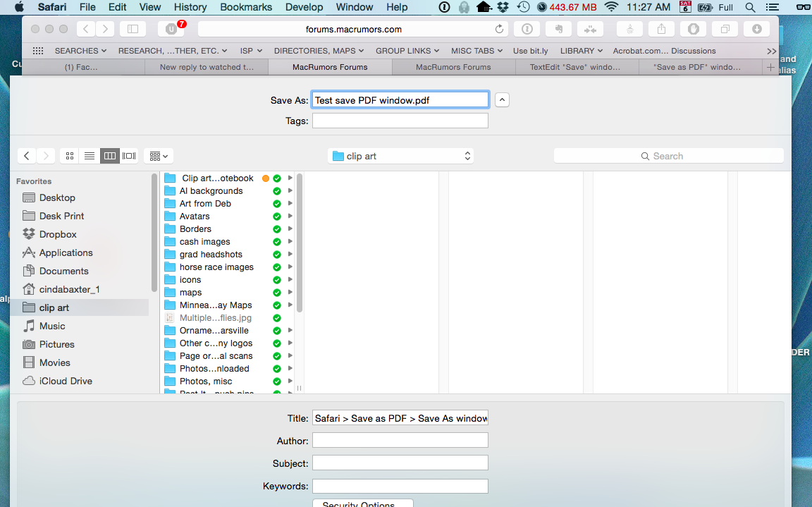
Task: Switch to Cover Flow view
Action: coord(129,156)
